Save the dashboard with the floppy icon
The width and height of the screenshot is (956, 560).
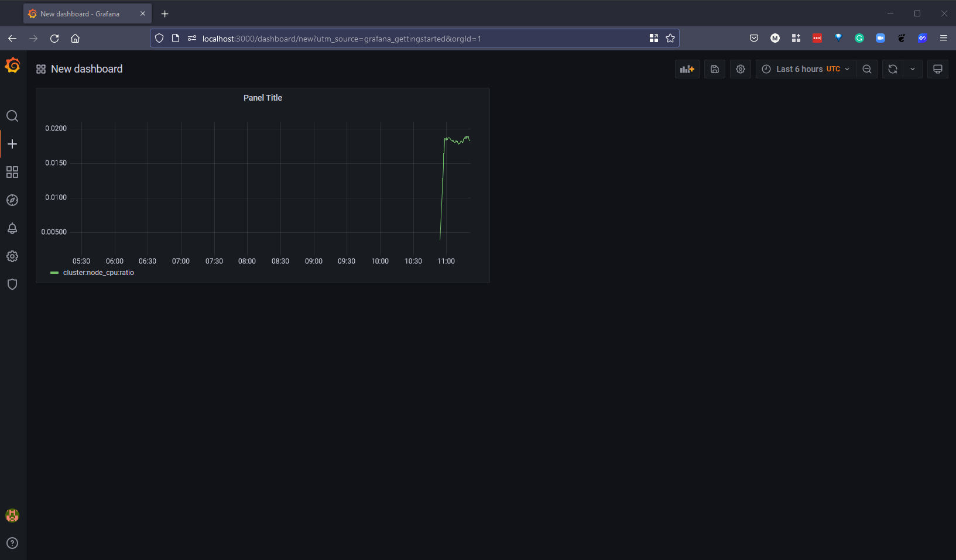[x=714, y=69]
